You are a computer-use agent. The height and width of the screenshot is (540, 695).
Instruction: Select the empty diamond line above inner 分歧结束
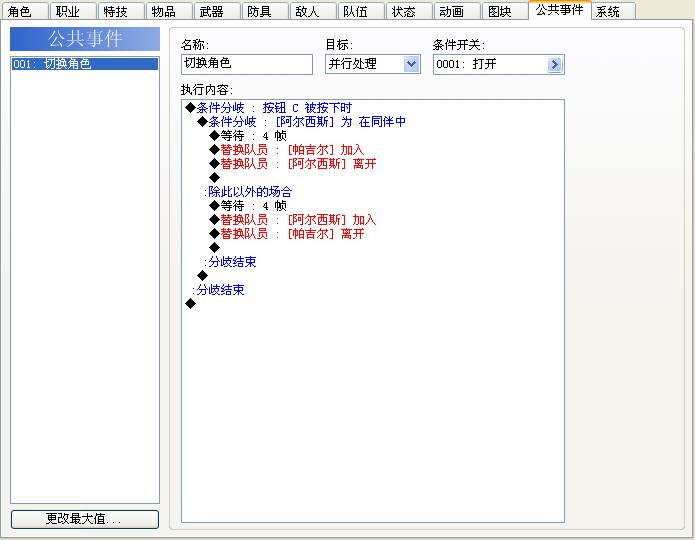pyautogui.click(x=215, y=247)
